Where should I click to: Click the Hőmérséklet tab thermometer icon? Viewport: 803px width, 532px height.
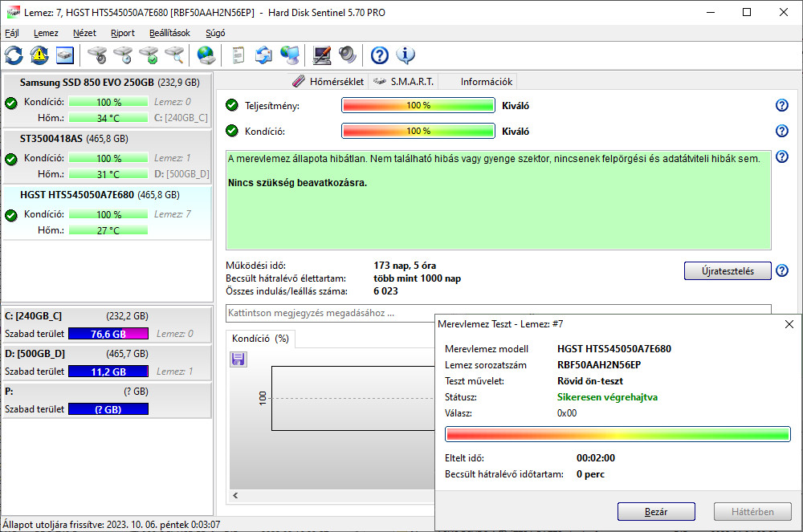pyautogui.click(x=299, y=81)
